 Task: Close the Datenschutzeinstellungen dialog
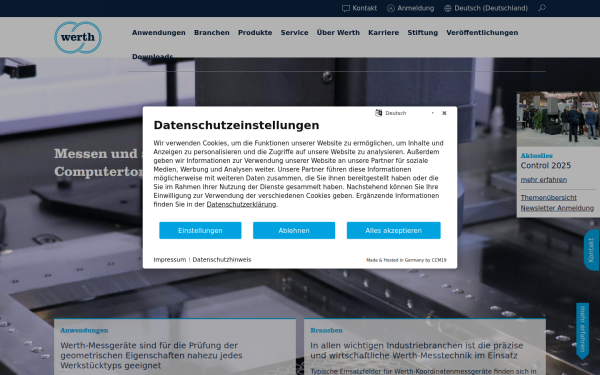click(444, 113)
